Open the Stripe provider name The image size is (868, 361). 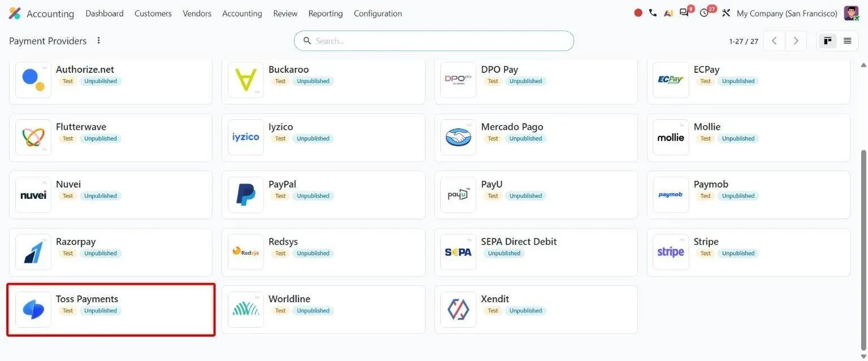pos(706,241)
